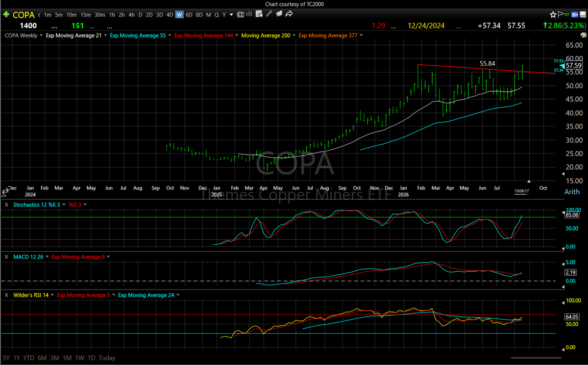Select the 6D timeframe

(189, 15)
